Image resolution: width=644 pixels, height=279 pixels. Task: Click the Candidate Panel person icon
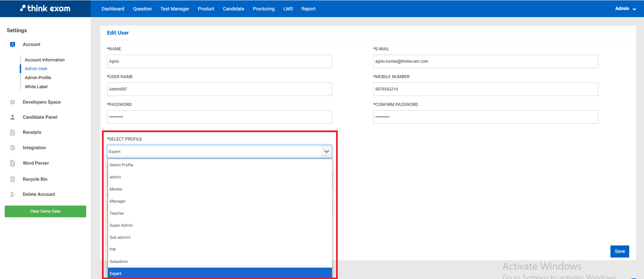(x=12, y=117)
